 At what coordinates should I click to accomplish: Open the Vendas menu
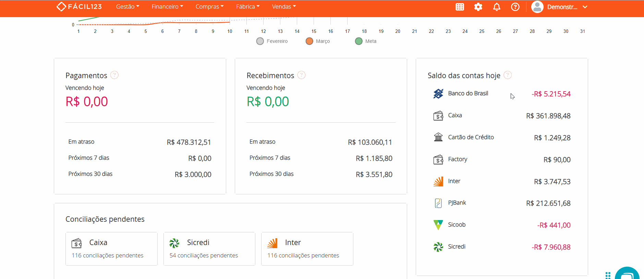tap(284, 7)
